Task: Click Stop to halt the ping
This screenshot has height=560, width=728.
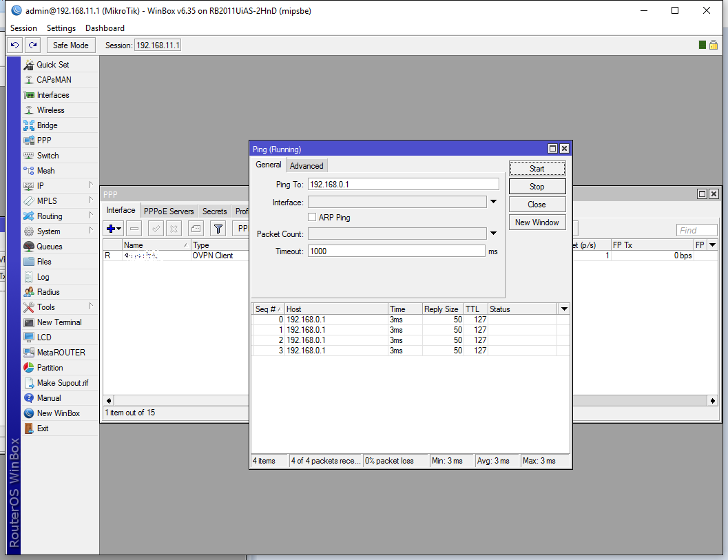Action: point(537,187)
